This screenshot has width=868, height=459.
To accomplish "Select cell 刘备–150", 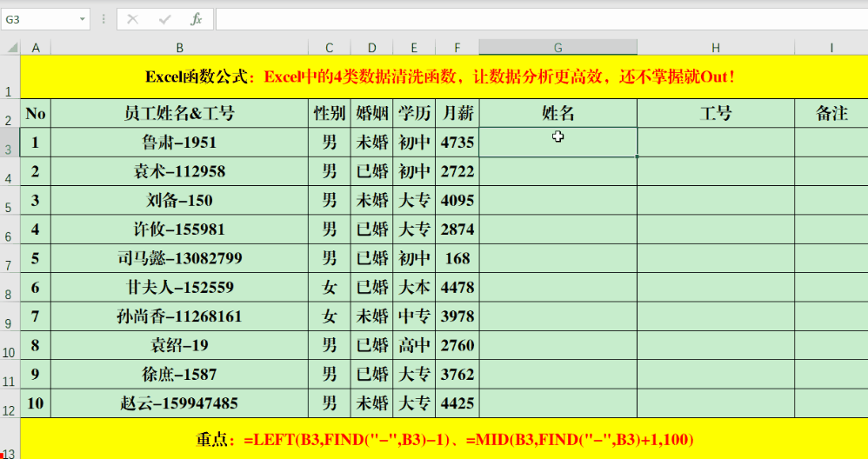I will pos(179,200).
